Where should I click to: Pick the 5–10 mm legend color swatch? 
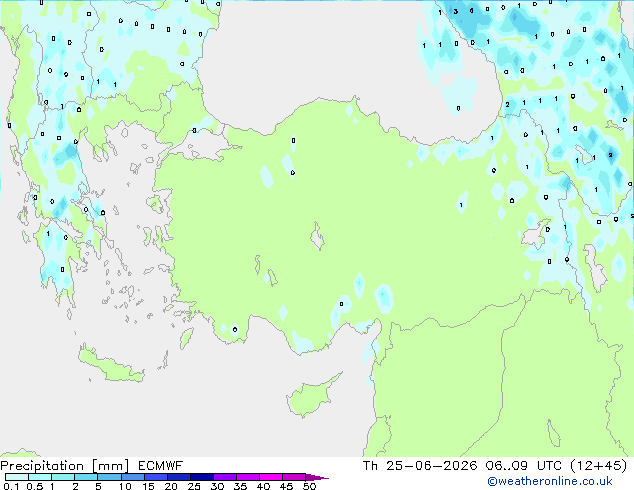pyautogui.click(x=109, y=477)
